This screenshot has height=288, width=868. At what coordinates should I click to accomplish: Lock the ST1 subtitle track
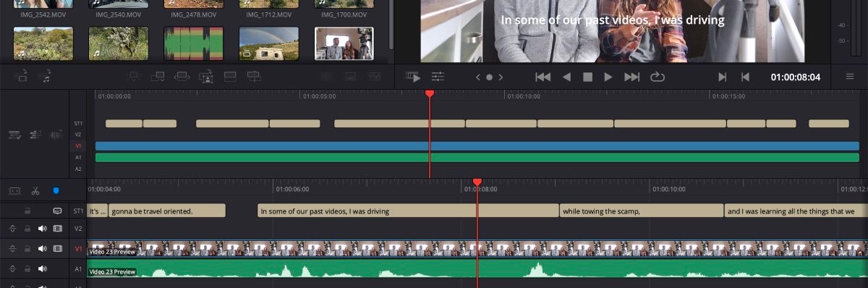pyautogui.click(x=27, y=211)
